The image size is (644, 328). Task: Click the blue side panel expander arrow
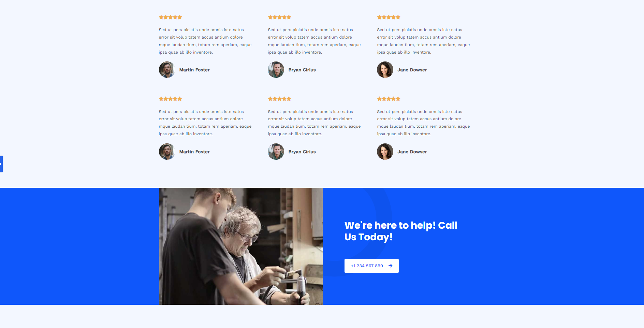(x=1, y=164)
